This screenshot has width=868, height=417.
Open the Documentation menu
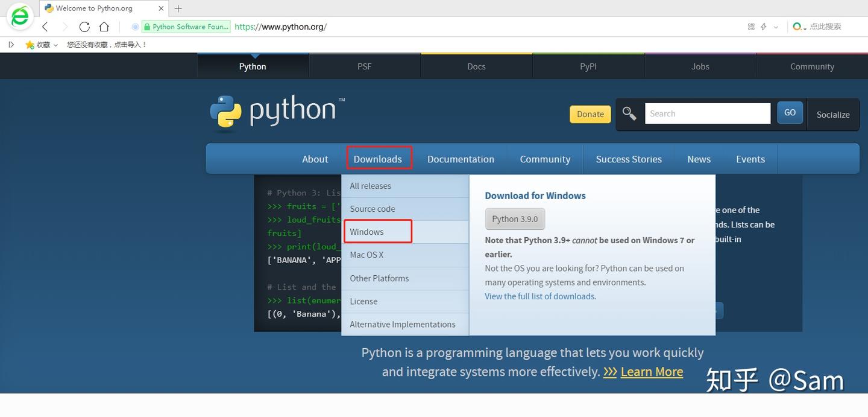click(461, 159)
